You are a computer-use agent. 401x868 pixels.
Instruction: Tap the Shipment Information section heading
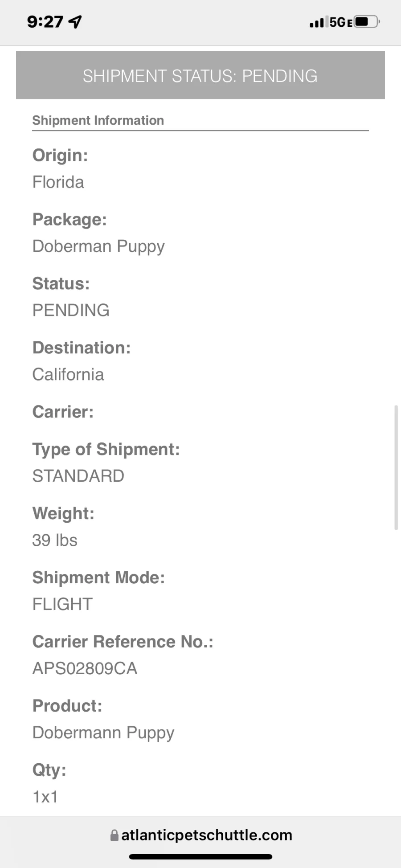point(98,120)
